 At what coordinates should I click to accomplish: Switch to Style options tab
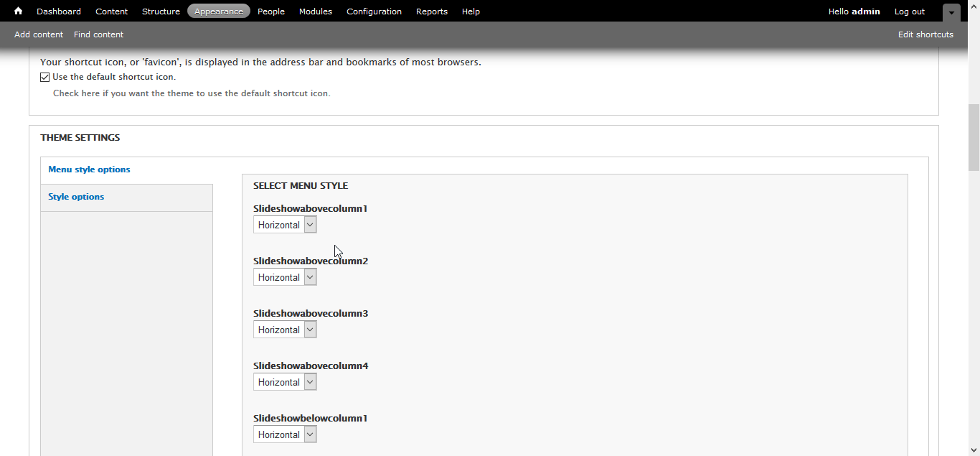pyautogui.click(x=76, y=197)
